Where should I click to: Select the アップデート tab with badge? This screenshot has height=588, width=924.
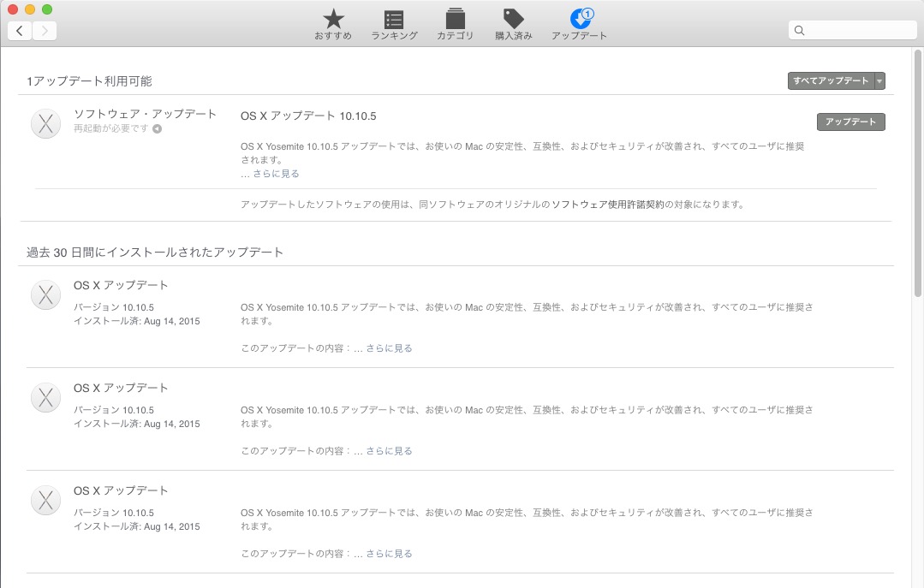point(579,25)
